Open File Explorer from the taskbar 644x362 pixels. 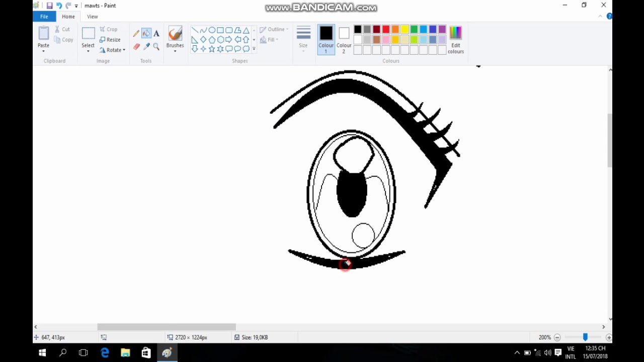[125, 353]
